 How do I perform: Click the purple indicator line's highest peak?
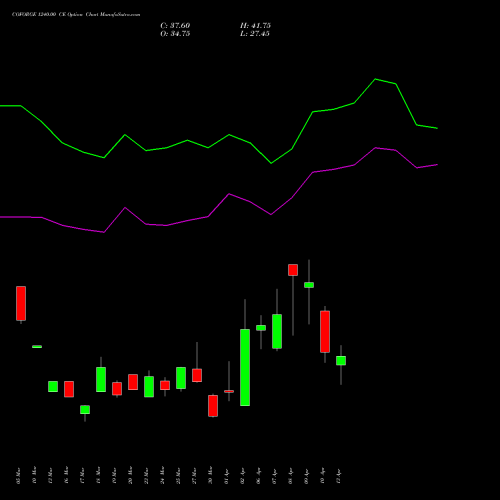(x=376, y=148)
